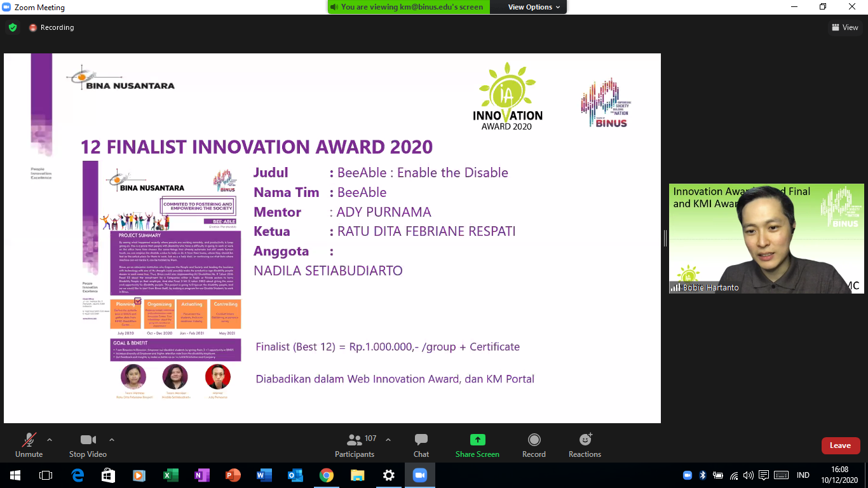The image size is (868, 488).
Task: Stop the video camera
Action: (x=88, y=445)
